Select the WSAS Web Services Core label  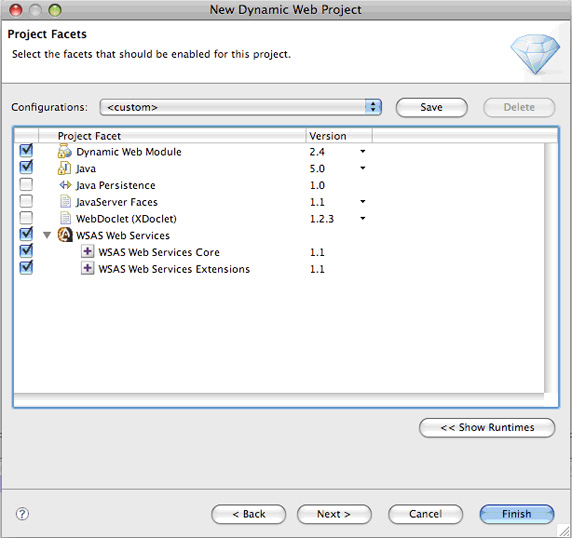pos(159,252)
